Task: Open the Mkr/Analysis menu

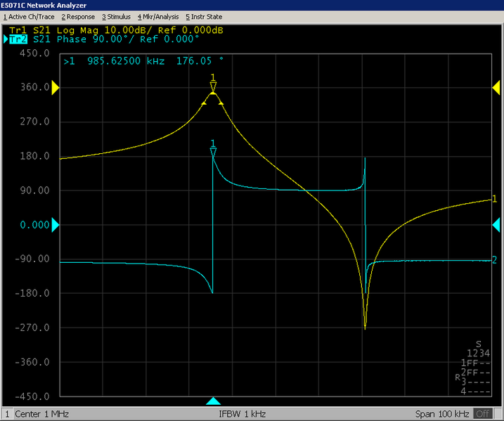Action: pos(159,16)
